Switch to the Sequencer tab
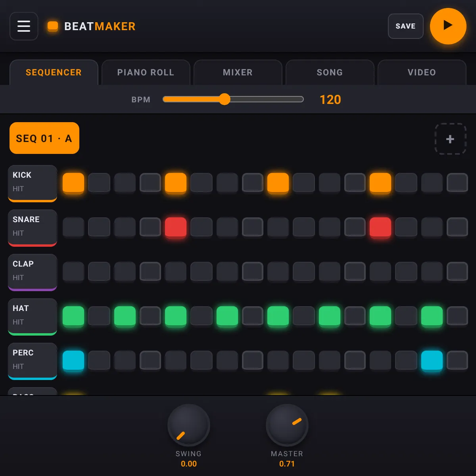 54,72
